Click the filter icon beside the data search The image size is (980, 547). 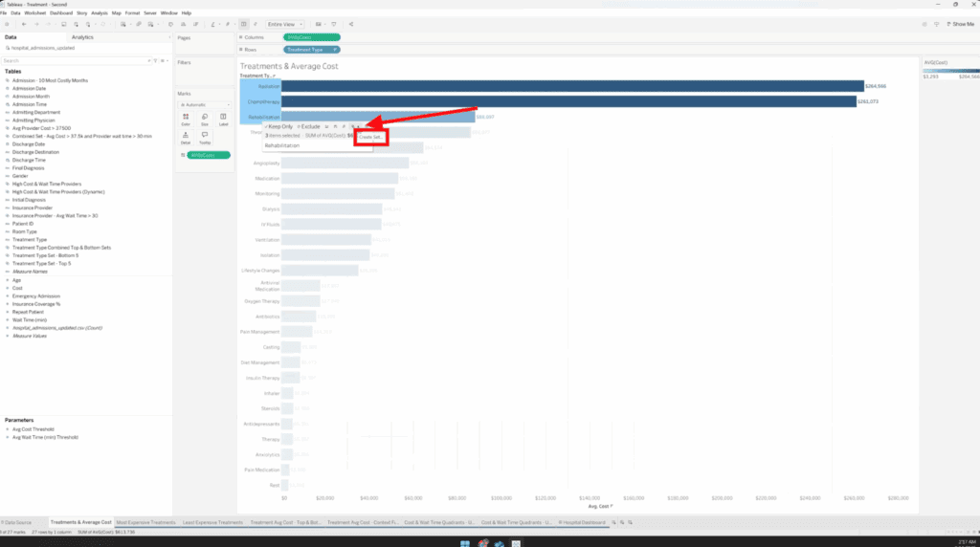(x=156, y=60)
